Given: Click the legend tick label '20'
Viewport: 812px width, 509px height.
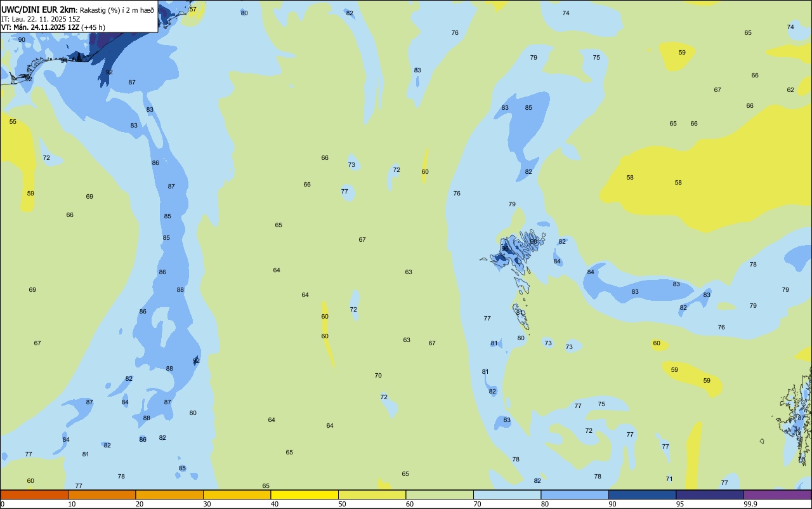Looking at the screenshot, I should point(140,504).
